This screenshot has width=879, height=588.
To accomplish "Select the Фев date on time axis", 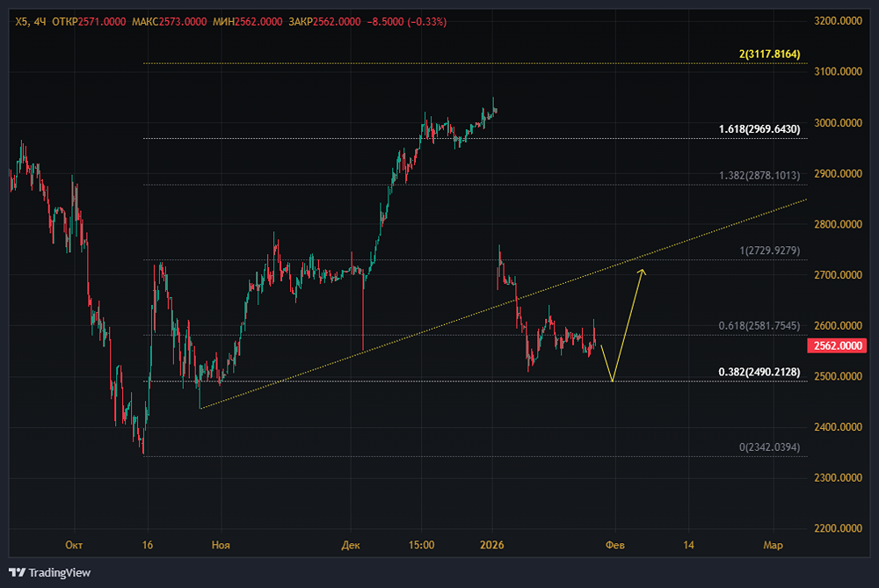I will tap(616, 546).
